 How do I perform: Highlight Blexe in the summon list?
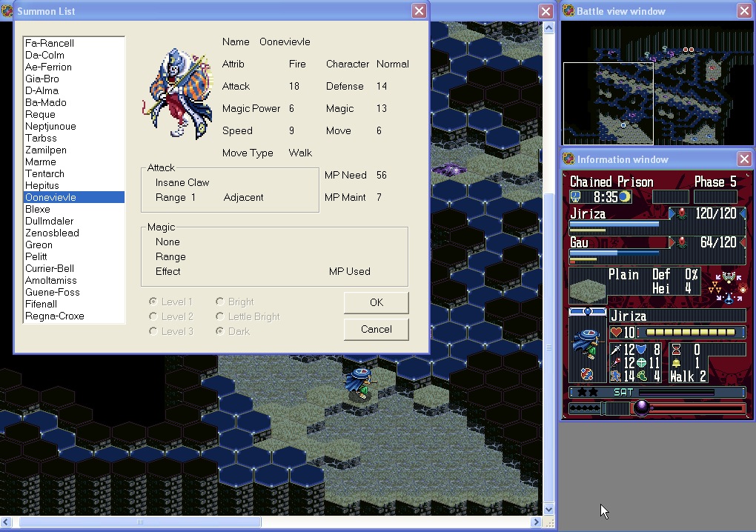38,209
